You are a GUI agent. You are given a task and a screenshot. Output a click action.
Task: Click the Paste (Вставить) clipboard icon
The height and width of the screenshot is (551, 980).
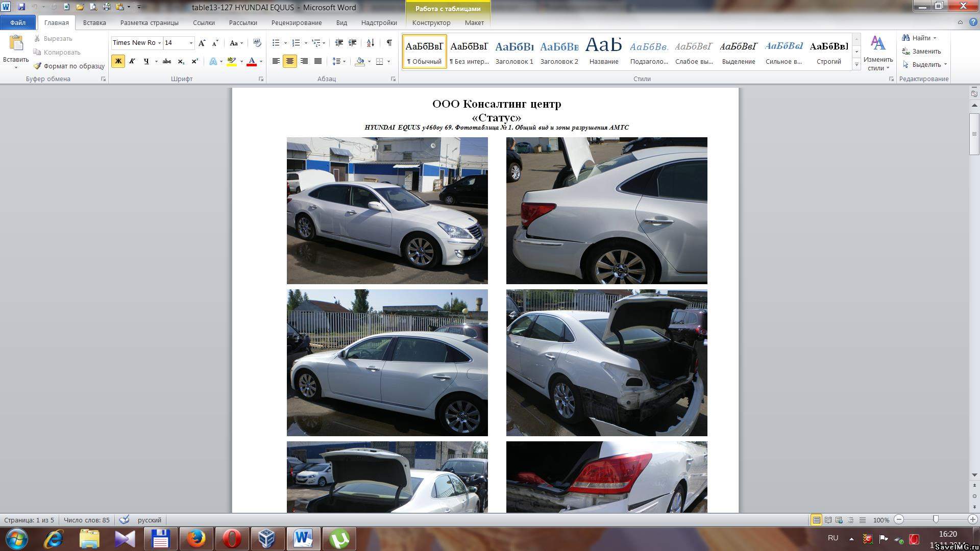coord(16,43)
